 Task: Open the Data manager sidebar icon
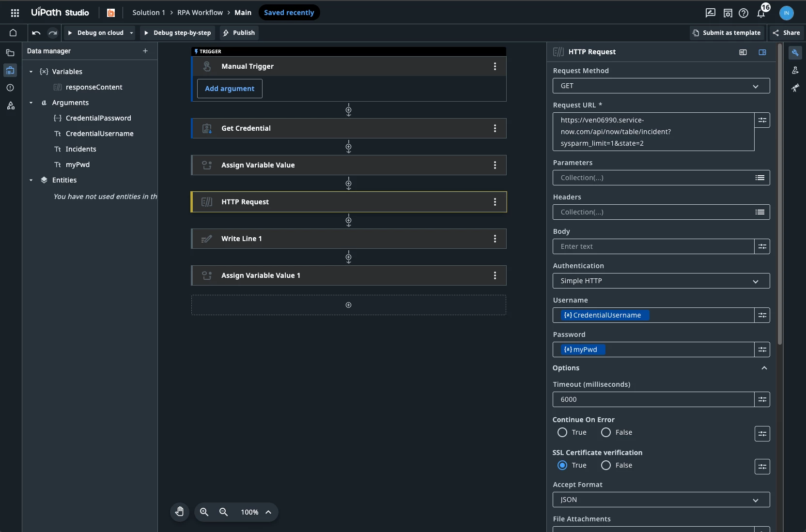10,70
